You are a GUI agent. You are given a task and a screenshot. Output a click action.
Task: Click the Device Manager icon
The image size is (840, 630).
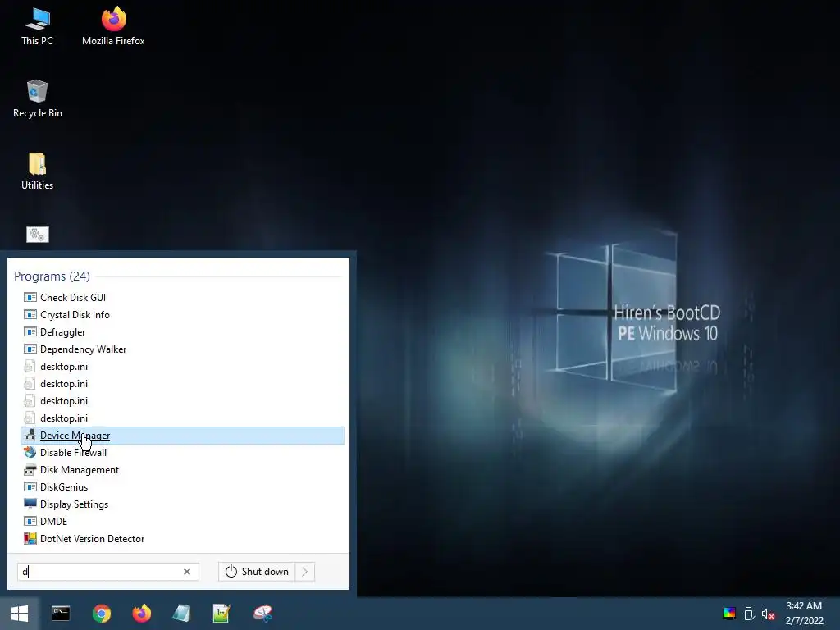[x=30, y=435]
